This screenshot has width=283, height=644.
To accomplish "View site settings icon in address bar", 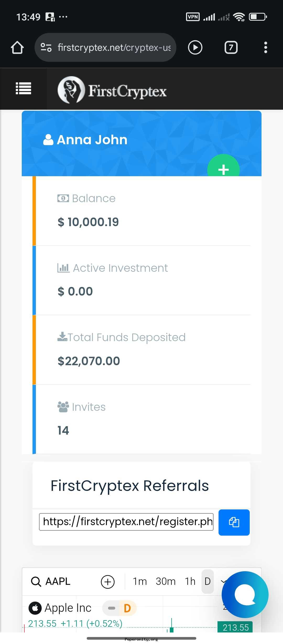I will (x=46, y=47).
